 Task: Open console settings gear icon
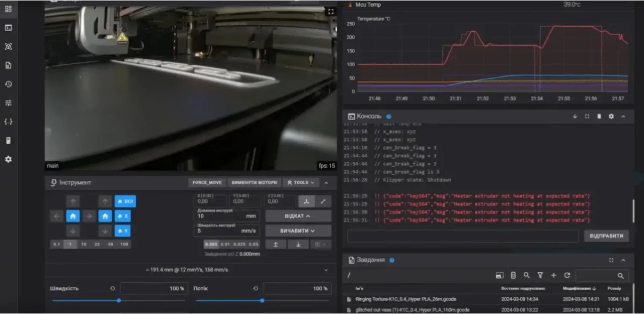[611, 117]
